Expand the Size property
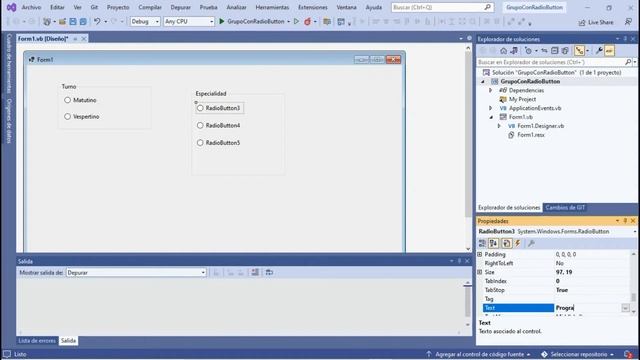The image size is (640, 360). [480, 272]
